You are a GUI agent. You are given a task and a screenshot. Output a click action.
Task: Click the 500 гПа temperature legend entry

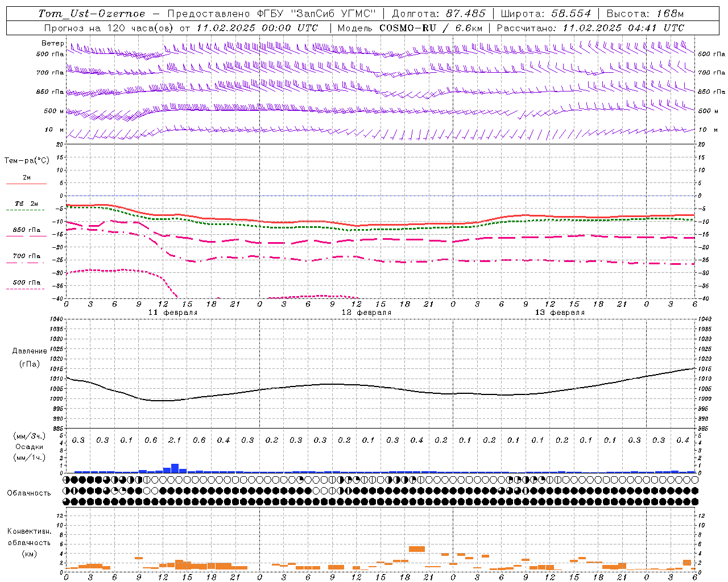point(26,282)
